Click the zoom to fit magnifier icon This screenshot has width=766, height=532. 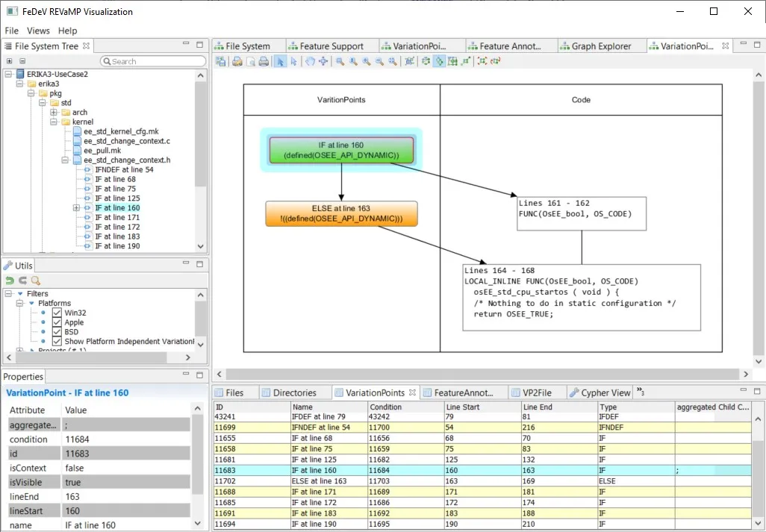tap(393, 61)
